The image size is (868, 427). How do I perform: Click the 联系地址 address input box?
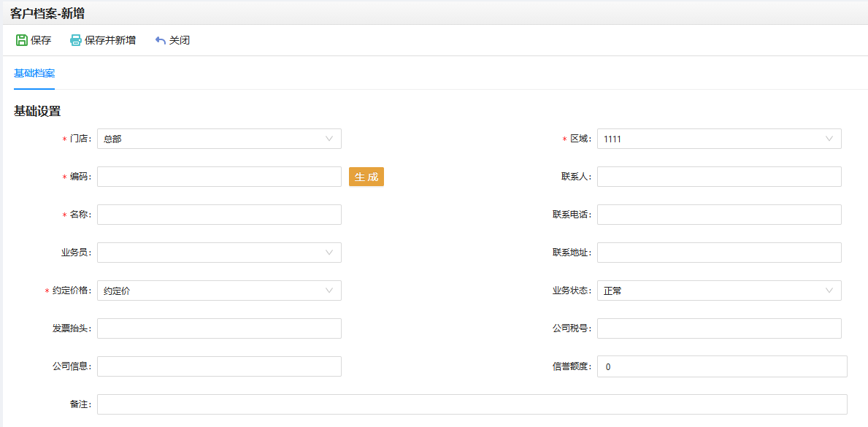(x=719, y=253)
